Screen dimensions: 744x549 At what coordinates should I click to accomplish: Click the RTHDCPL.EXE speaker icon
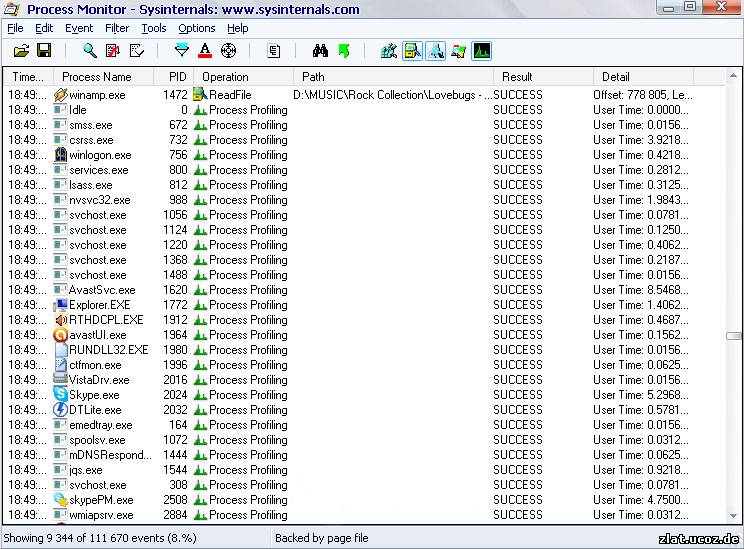(x=60, y=320)
